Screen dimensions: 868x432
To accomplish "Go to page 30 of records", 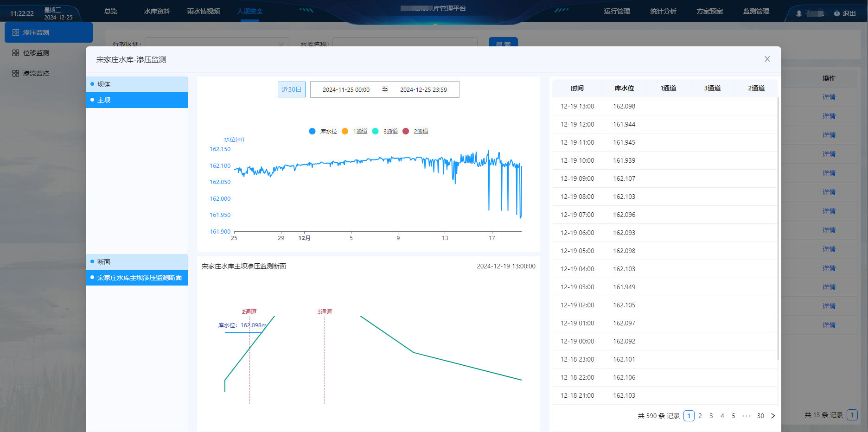I will tap(760, 416).
